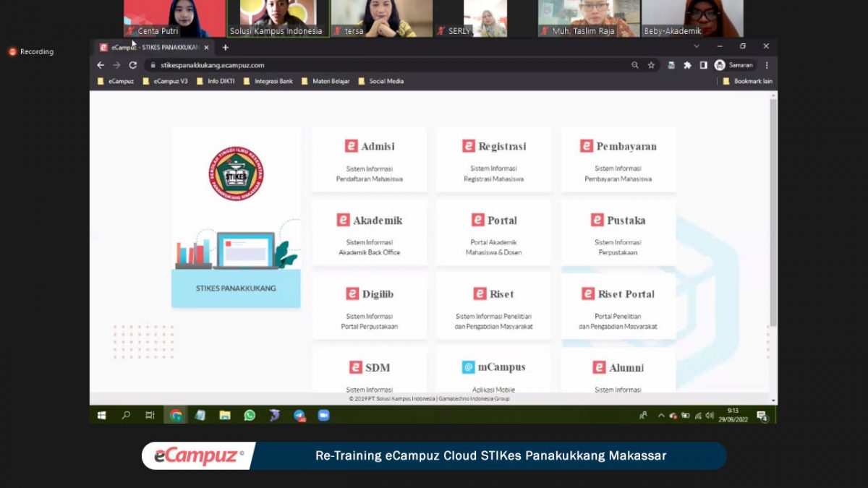Image resolution: width=868 pixels, height=488 pixels.
Task: Bookmark this page with star icon
Action: [x=650, y=65]
